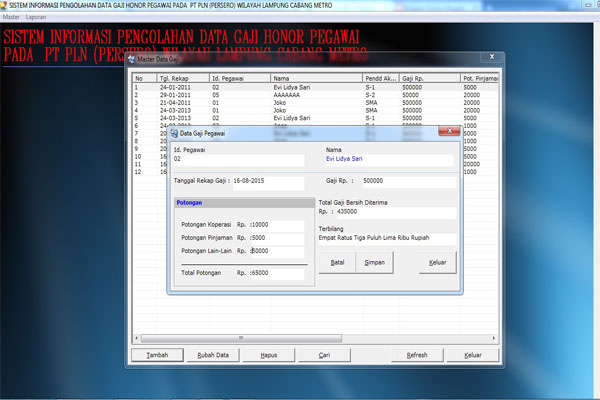The height and width of the screenshot is (400, 600).
Task: Close the Master Data Gaji window
Action: [492, 57]
